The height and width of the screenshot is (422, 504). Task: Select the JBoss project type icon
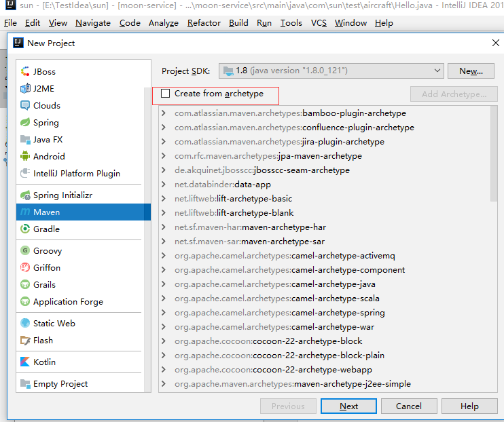[x=25, y=71]
